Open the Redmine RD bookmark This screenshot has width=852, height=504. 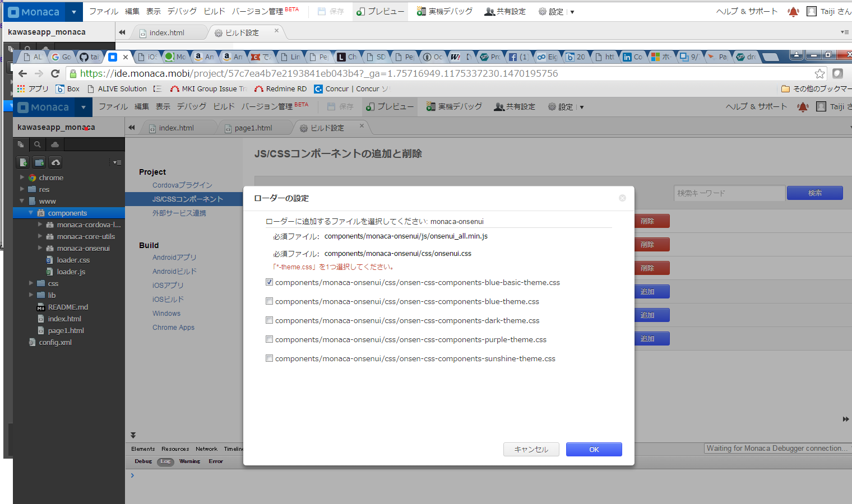pyautogui.click(x=280, y=88)
